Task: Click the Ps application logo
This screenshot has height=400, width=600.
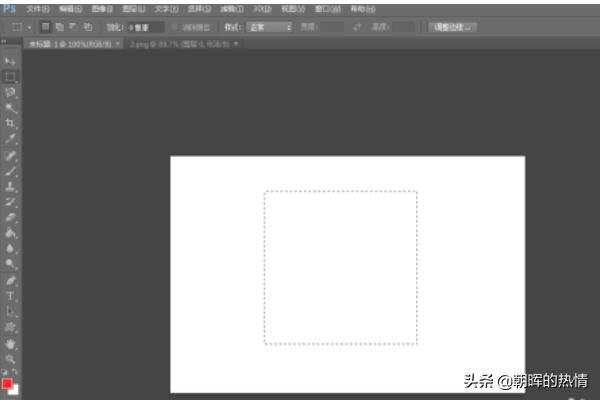Action: [x=9, y=8]
